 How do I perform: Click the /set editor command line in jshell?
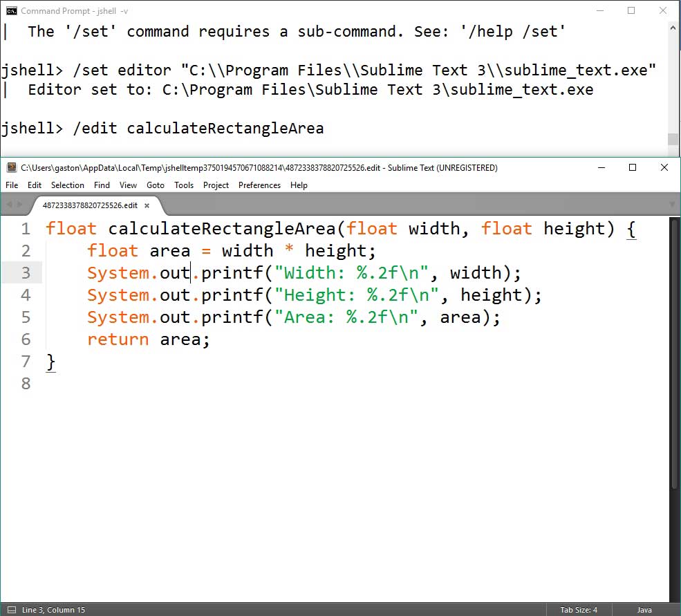pos(364,71)
